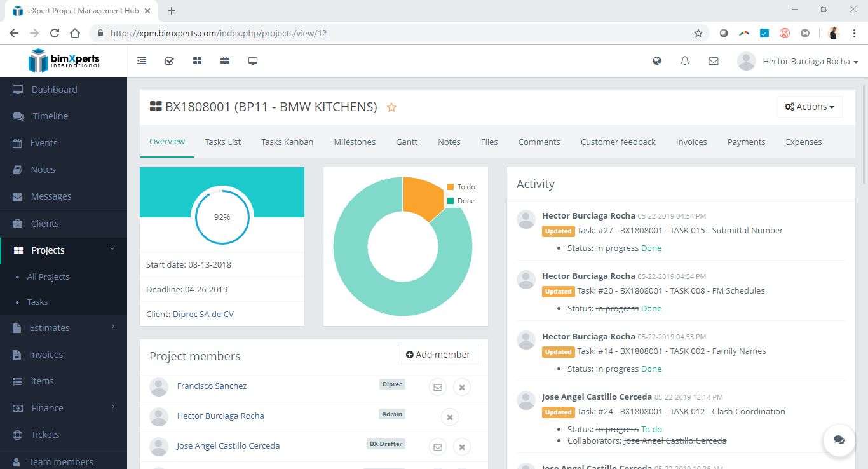Check notifications via the bell icon
The image size is (868, 469).
(x=684, y=60)
